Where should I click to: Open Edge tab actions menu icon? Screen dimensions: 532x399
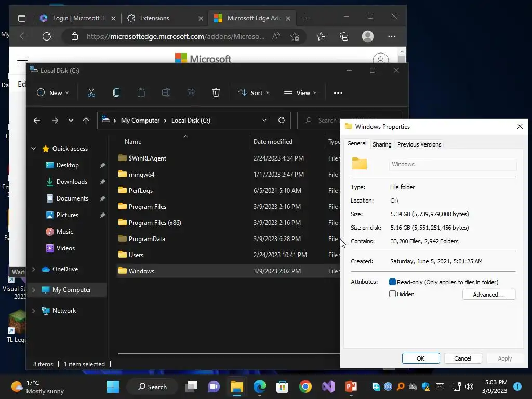[22, 18]
